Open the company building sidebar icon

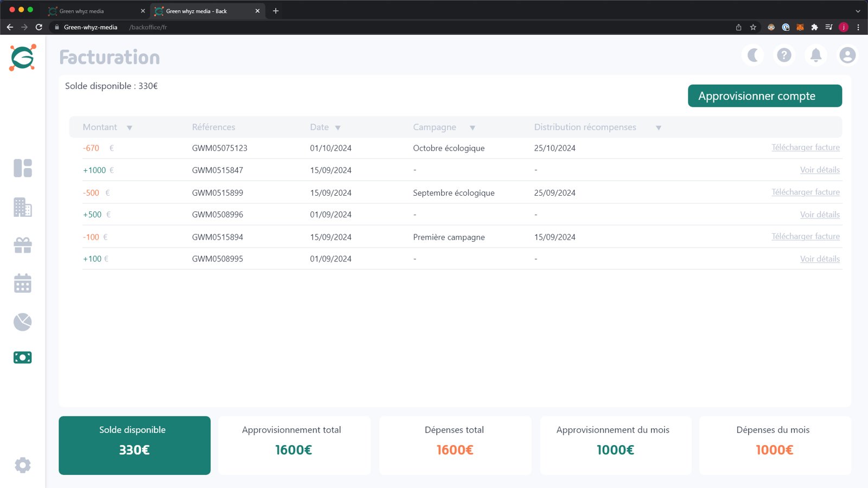[x=23, y=207]
